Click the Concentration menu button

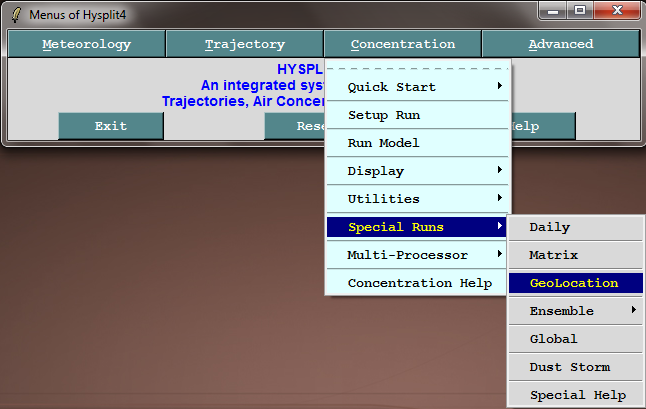(403, 44)
